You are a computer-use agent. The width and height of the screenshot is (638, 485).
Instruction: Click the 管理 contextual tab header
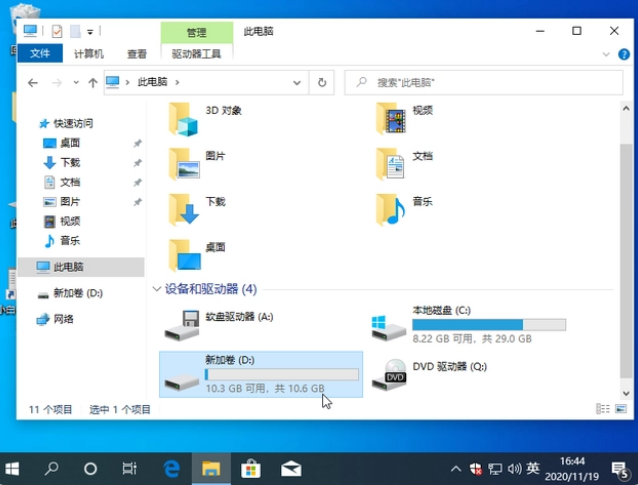coord(197,33)
